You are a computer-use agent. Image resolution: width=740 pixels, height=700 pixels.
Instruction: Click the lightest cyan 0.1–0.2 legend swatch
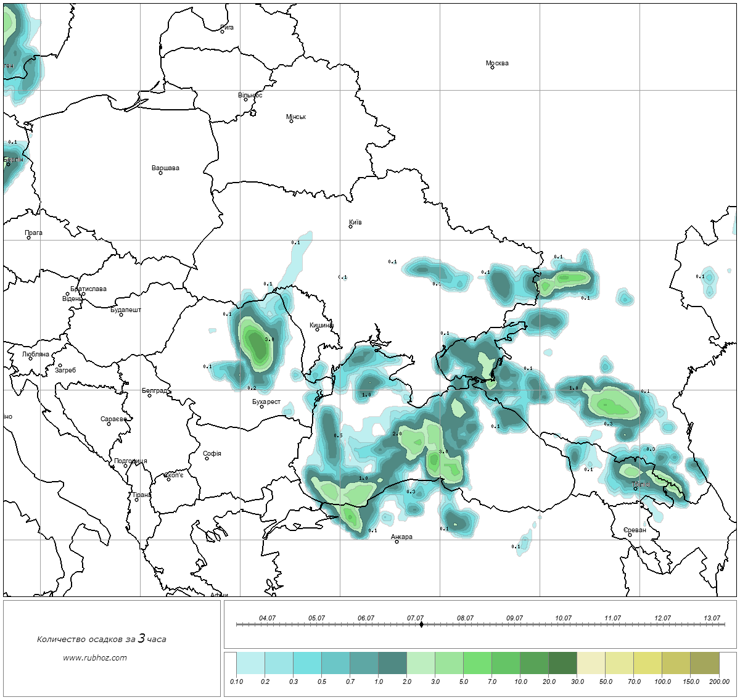pyautogui.click(x=250, y=664)
